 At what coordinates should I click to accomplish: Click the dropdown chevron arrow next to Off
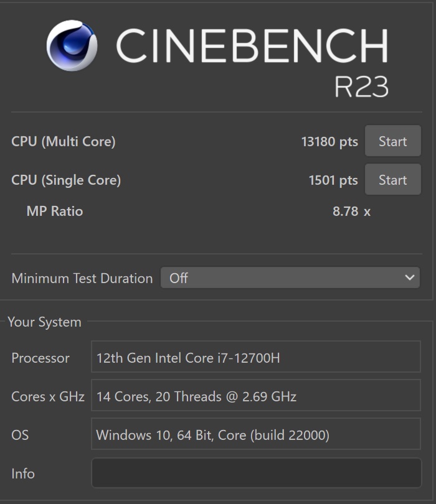click(409, 278)
